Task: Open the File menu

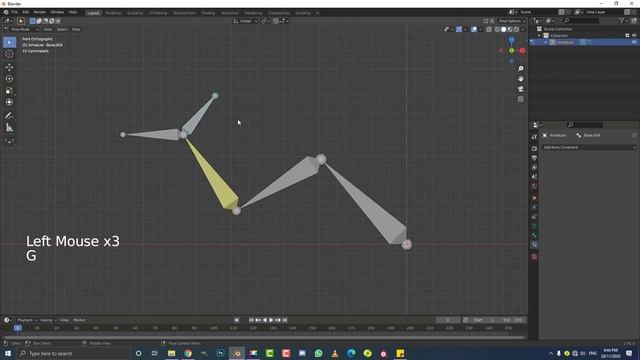Action: pyautogui.click(x=15, y=12)
